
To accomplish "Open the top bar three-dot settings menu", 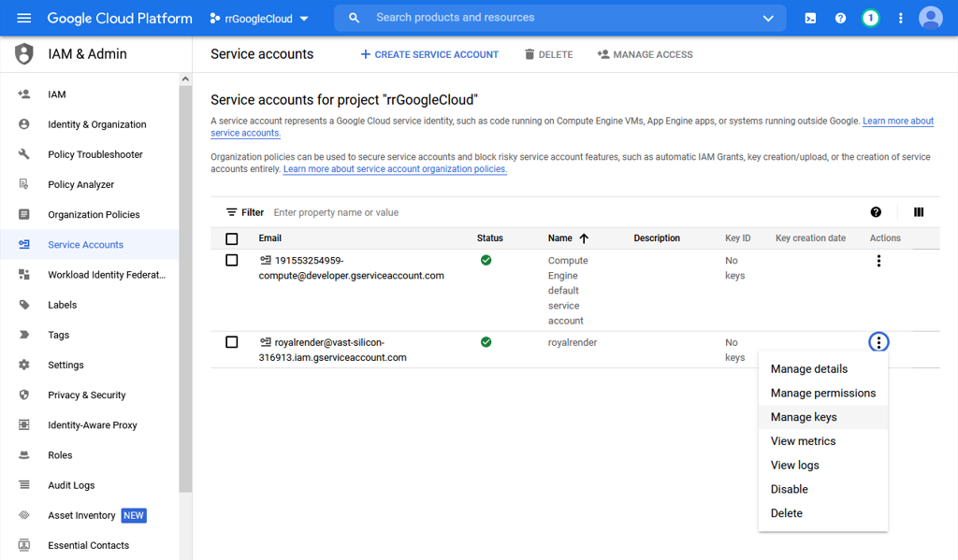I will point(901,19).
